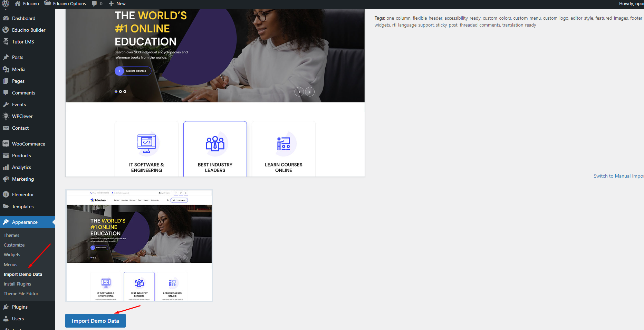Screen dimensions: 644x330
Task: Click the Elementor icon
Action: (x=6, y=194)
